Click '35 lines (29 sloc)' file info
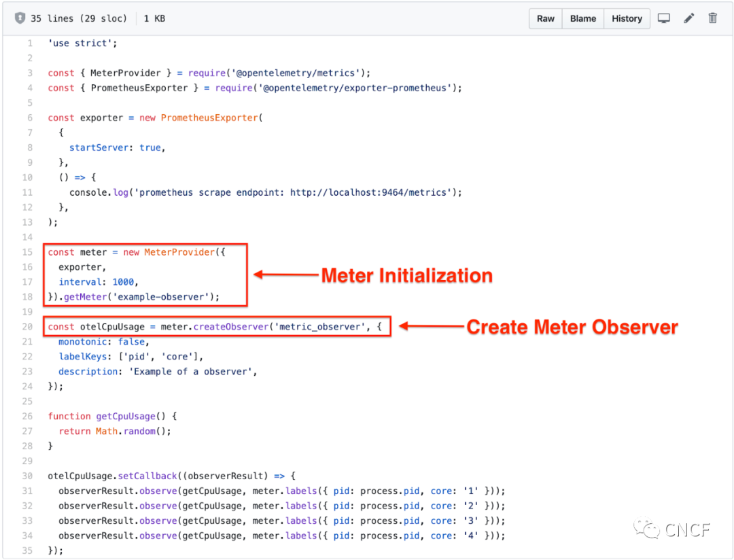This screenshot has width=734, height=560. tap(79, 19)
